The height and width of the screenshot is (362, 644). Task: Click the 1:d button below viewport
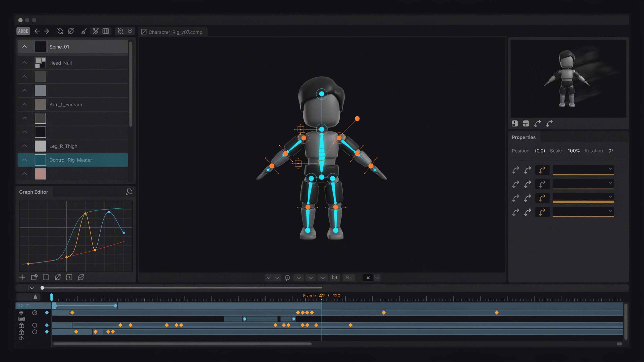pos(334,278)
